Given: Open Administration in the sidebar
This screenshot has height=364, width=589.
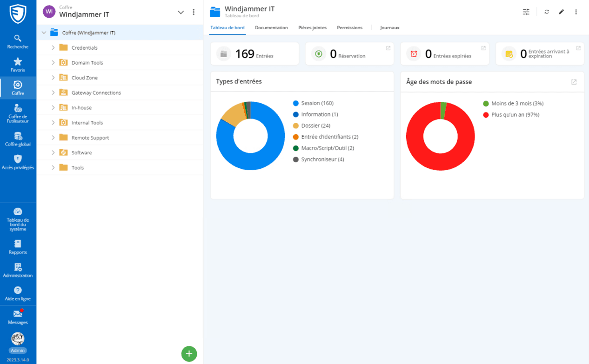Looking at the screenshot, I should [18, 270].
